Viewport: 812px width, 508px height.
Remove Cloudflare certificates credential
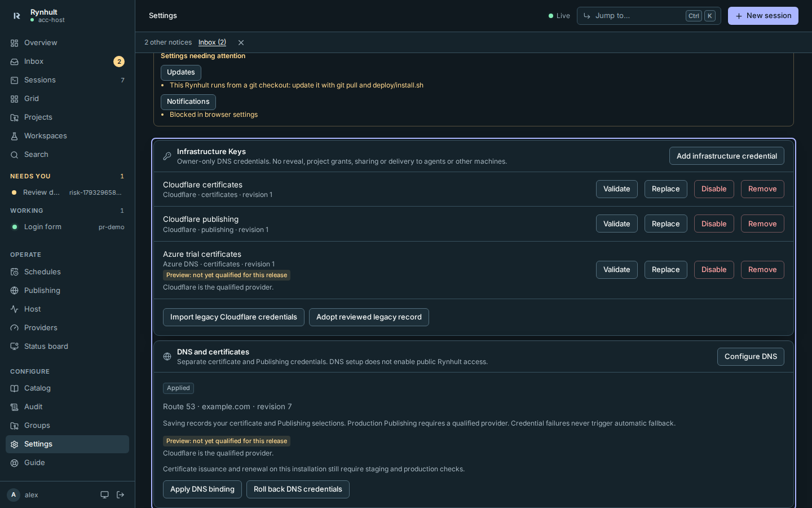[x=762, y=189]
